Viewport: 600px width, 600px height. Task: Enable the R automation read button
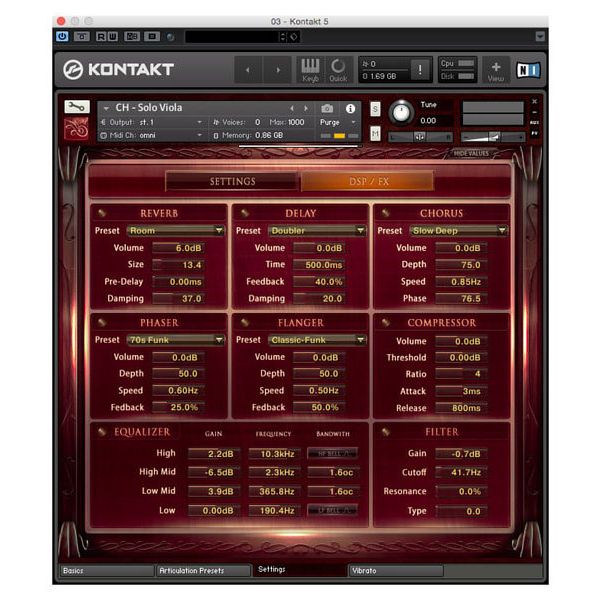(101, 37)
